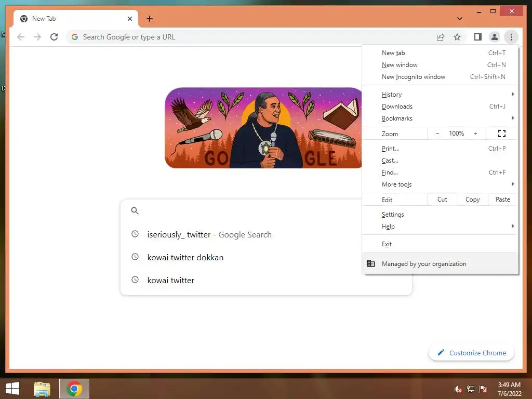Expand the History submenu
This screenshot has width=532, height=399.
click(440, 95)
